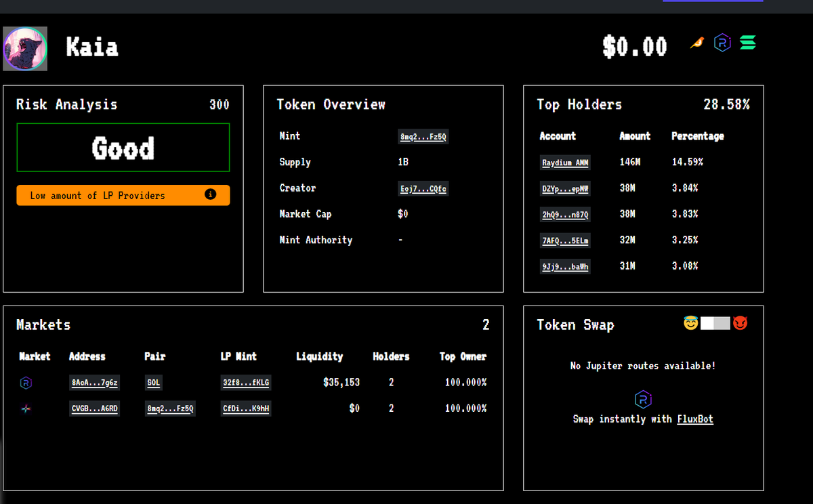The height and width of the screenshot is (504, 813).
Task: Open LP Mint 32f8...fKLG
Action: (246, 383)
